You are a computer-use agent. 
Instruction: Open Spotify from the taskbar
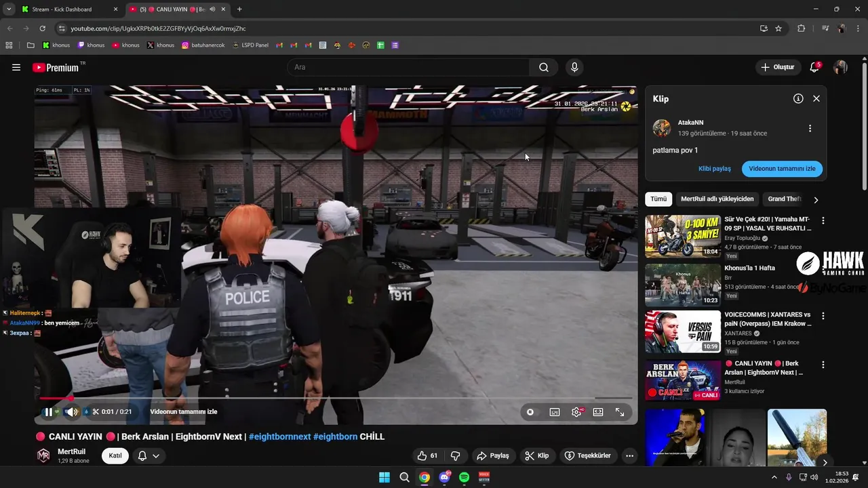464,477
